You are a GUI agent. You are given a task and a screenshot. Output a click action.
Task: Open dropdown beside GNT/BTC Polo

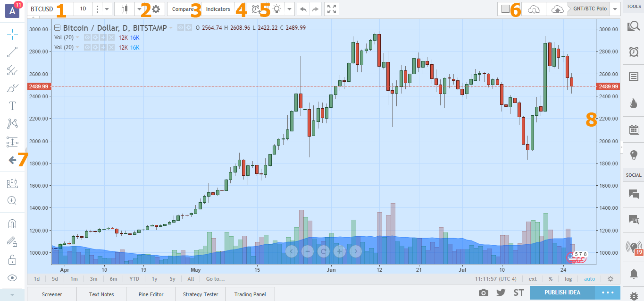pyautogui.click(x=615, y=9)
